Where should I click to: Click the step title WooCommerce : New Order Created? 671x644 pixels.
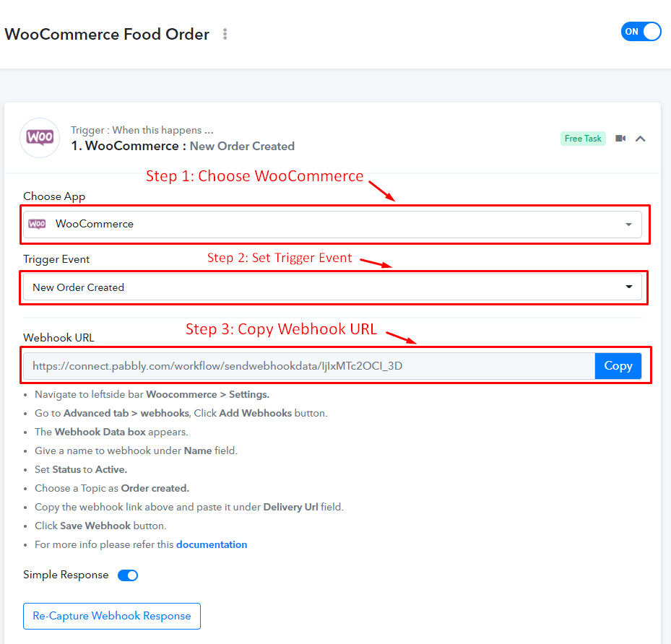[183, 146]
